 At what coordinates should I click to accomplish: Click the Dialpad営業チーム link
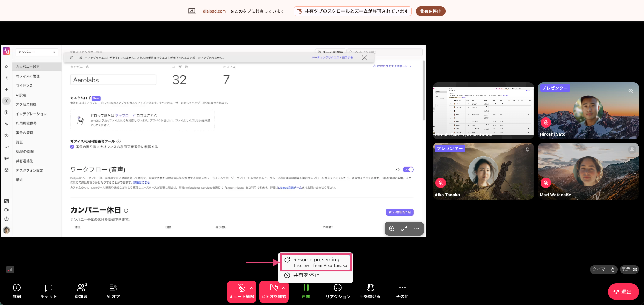290,188
